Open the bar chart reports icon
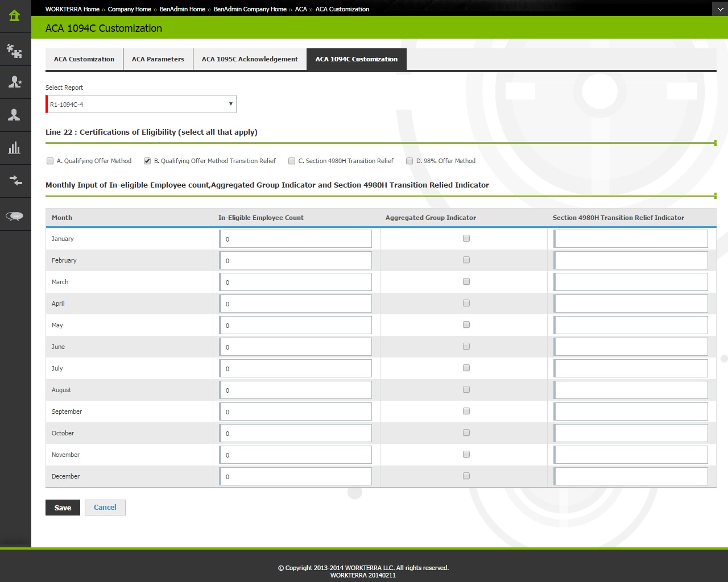 [15, 148]
